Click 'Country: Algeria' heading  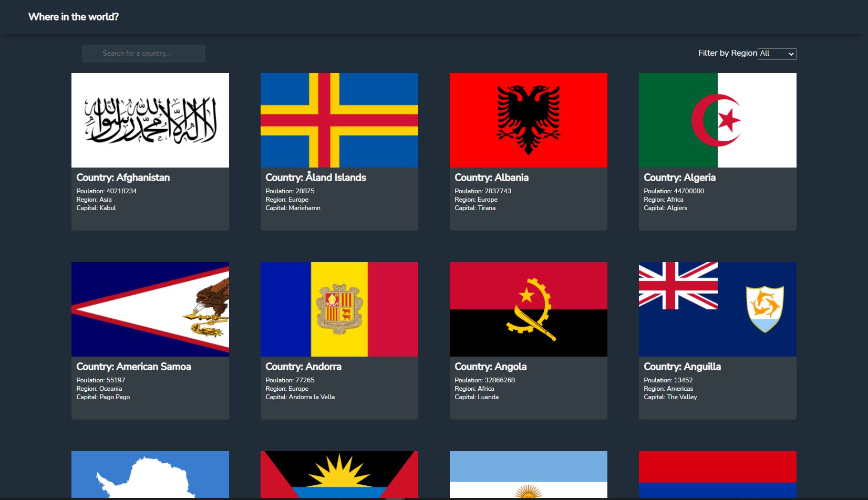pos(680,178)
